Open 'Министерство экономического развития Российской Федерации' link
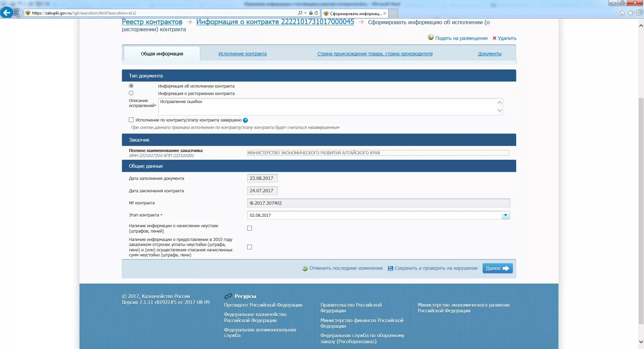The width and height of the screenshot is (644, 349). 464,308
